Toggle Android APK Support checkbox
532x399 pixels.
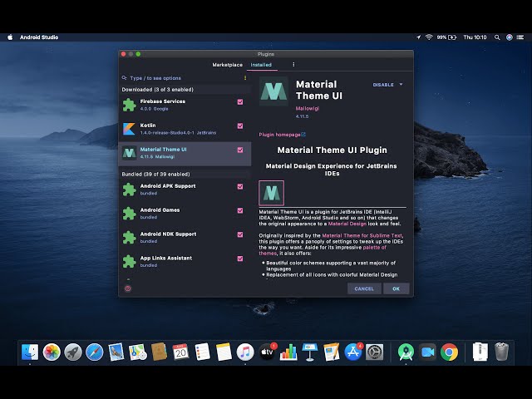coord(240,186)
